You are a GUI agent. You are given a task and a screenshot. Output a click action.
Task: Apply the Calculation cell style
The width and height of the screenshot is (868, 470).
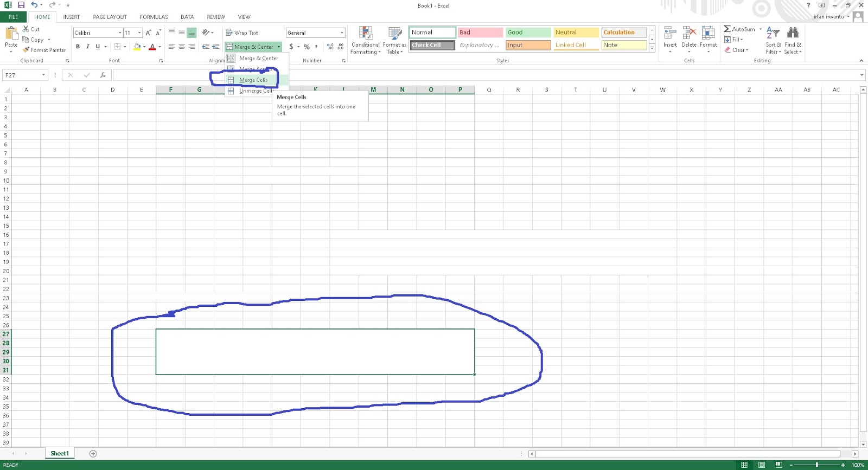coord(624,33)
